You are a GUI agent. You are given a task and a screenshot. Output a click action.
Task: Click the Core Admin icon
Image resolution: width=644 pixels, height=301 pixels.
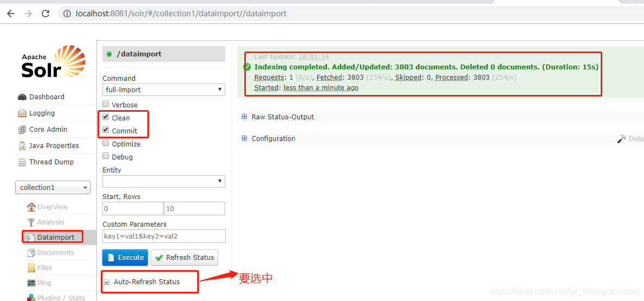22,130
